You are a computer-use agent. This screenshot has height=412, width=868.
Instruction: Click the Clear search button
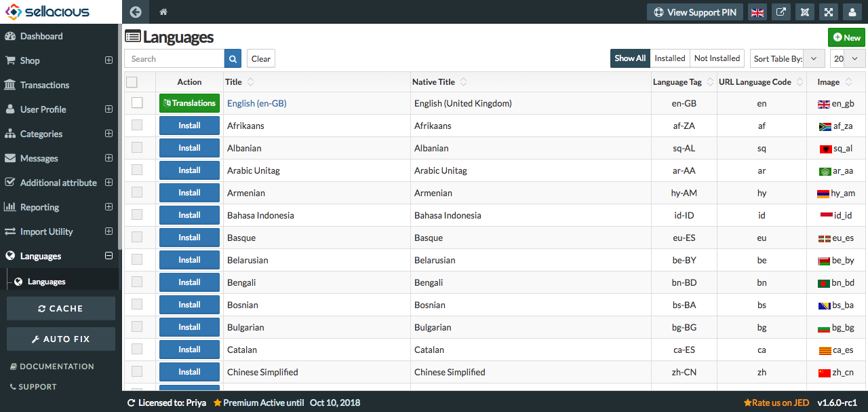click(x=261, y=59)
